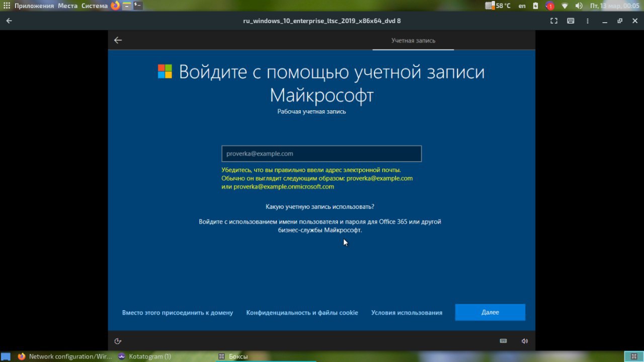Launch Firefox from the top panel
This screenshot has width=644, height=362.
pyautogui.click(x=115, y=6)
